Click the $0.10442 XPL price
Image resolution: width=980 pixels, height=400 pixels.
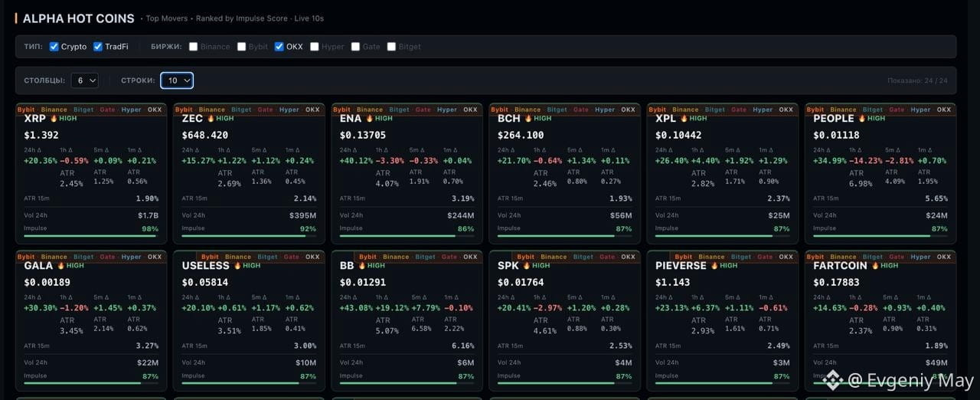pyautogui.click(x=678, y=135)
